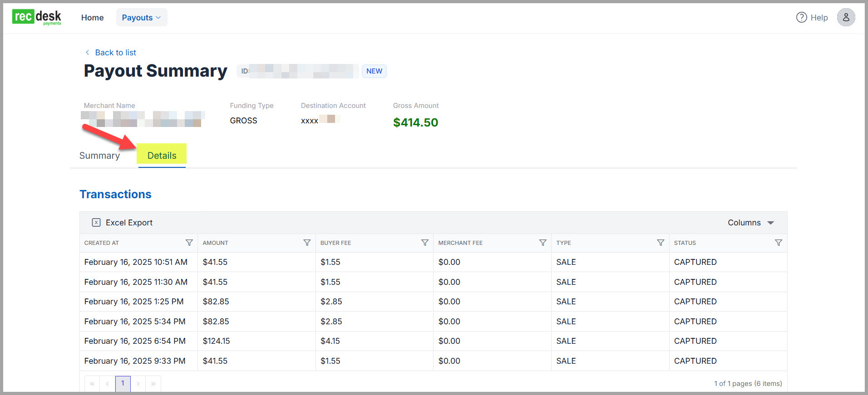
Task: Switch to the Summary tab
Action: [99, 156]
